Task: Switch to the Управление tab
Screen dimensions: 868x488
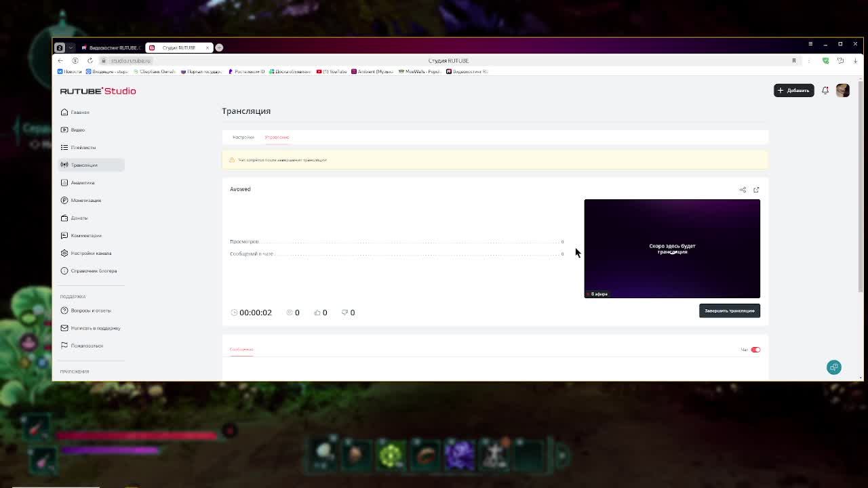Action: (x=277, y=137)
